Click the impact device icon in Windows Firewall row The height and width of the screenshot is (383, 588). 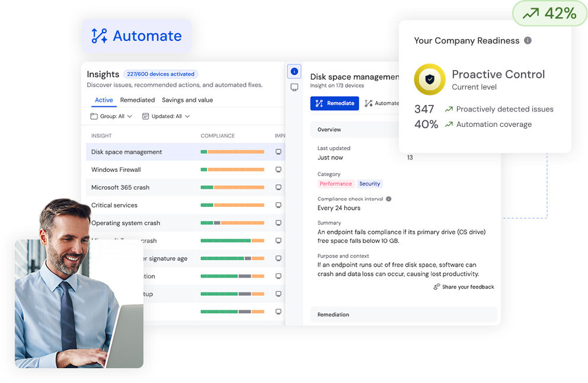[279, 170]
